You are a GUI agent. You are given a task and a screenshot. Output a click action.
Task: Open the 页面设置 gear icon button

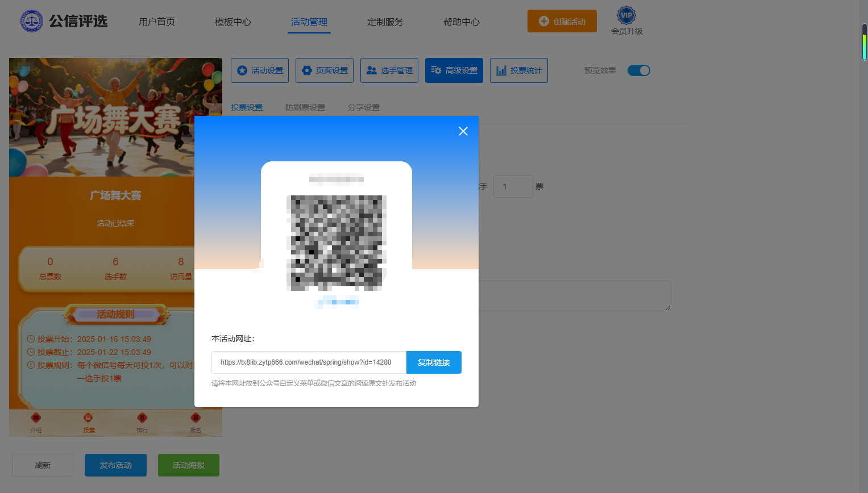click(325, 70)
